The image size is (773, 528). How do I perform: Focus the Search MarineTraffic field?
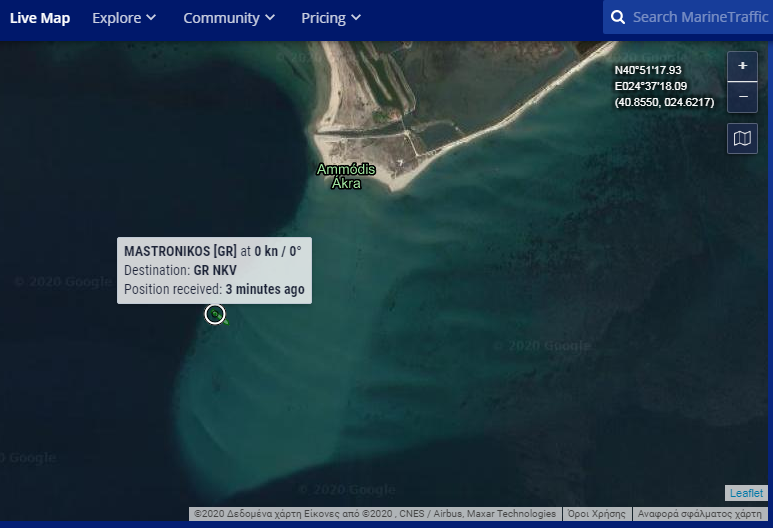(700, 18)
